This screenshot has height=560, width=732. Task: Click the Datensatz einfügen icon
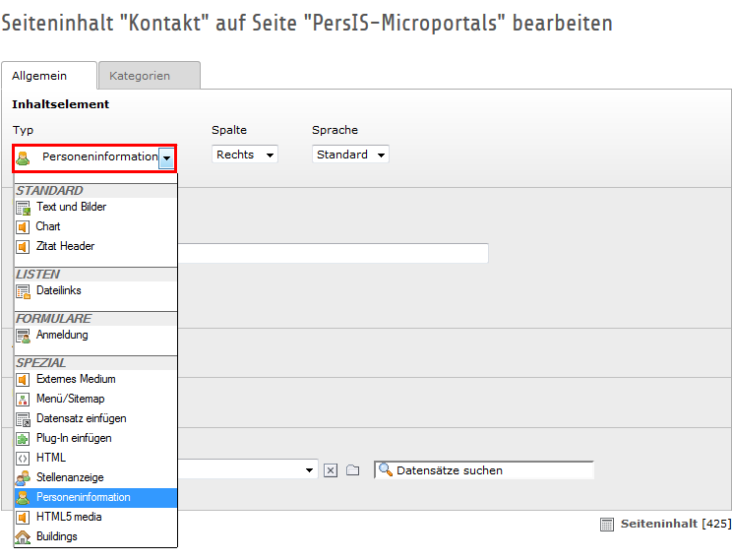click(x=23, y=419)
